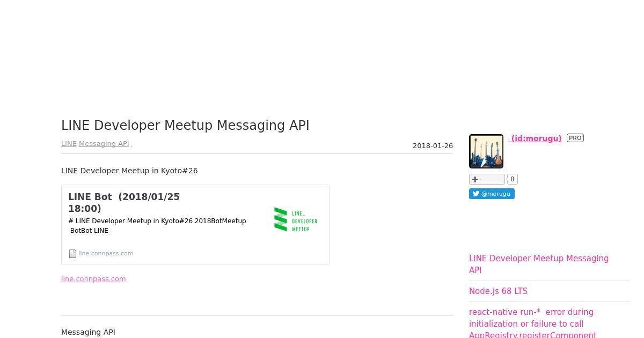The height and width of the screenshot is (338, 644).
Task: Click the page icon beside line.connpass.com in the card
Action: point(72,254)
